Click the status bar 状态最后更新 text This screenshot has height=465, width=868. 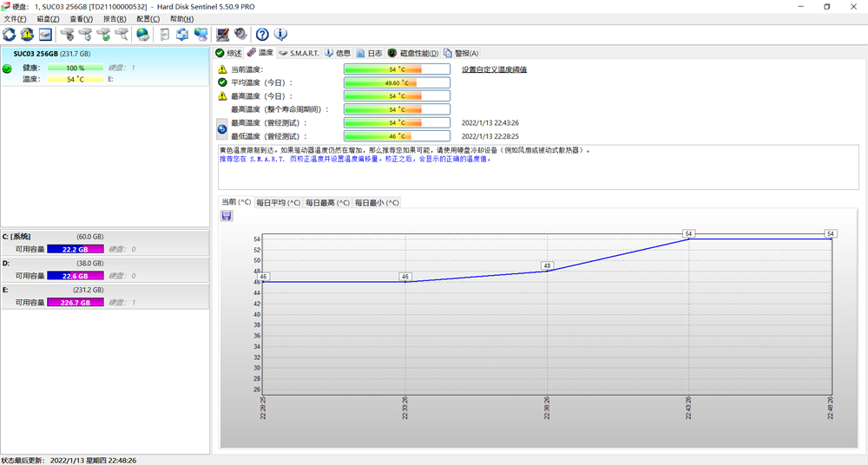tap(69, 460)
